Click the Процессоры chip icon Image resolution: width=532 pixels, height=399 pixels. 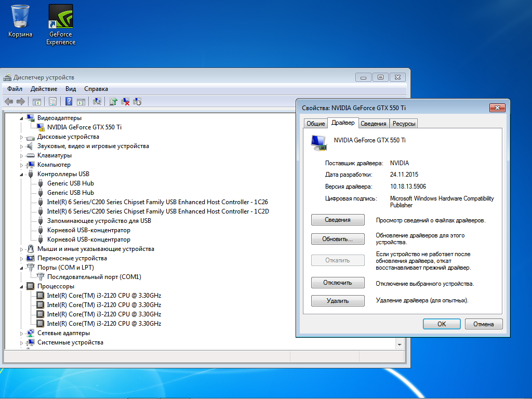point(31,286)
